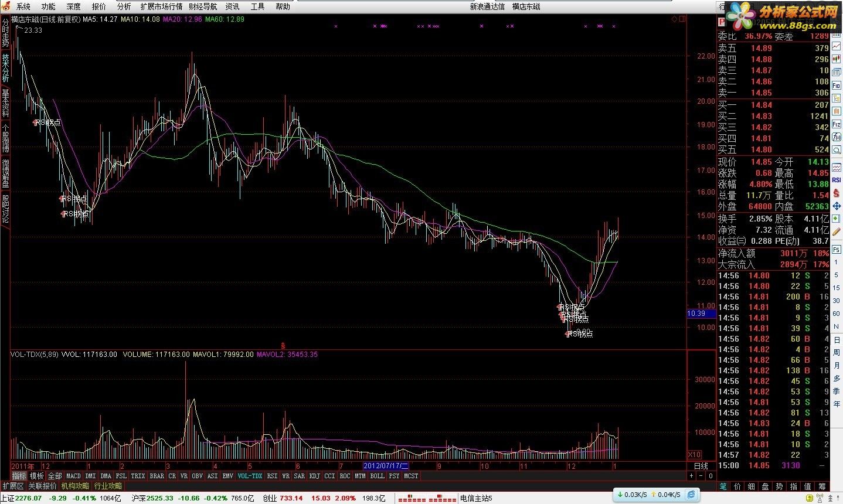Click the RSI indicator icon in right toolbar

837,179
